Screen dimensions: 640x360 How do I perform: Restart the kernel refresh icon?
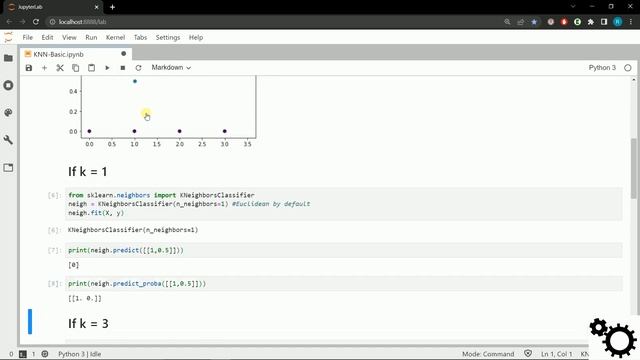click(x=138, y=68)
